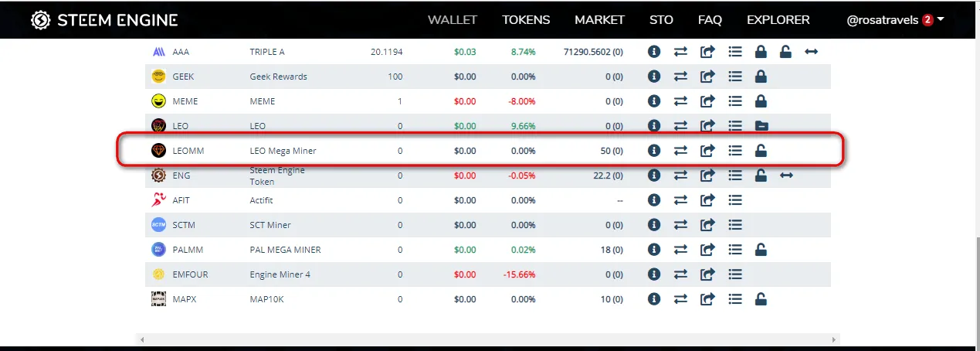
Task: Click the horizontal scrollbar's right arrow
Action: click(x=834, y=339)
